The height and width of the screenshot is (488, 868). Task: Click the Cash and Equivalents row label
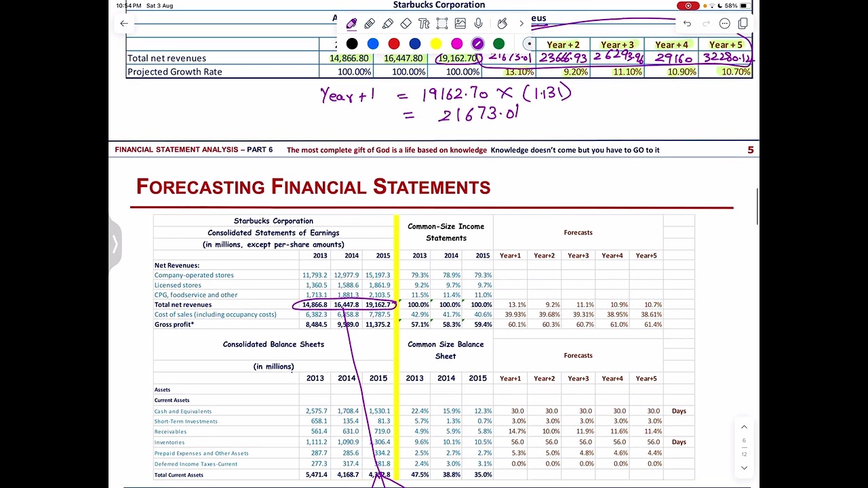(183, 411)
